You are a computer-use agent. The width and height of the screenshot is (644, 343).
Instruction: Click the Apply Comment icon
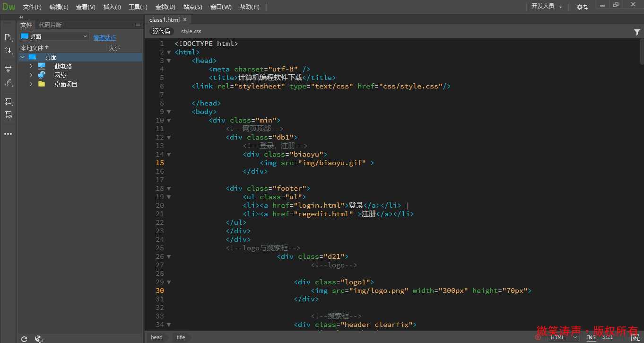coord(8,102)
